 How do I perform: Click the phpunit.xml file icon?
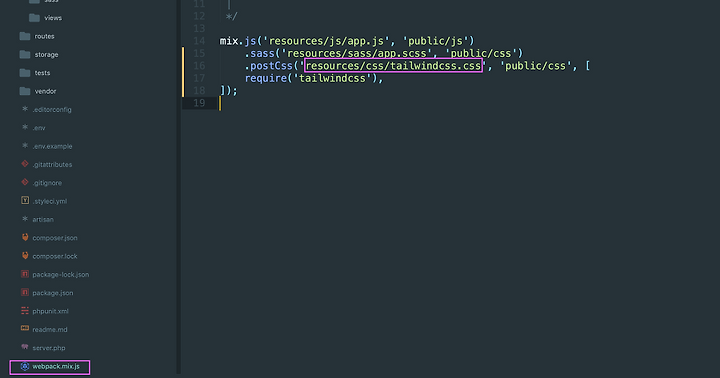click(25, 310)
